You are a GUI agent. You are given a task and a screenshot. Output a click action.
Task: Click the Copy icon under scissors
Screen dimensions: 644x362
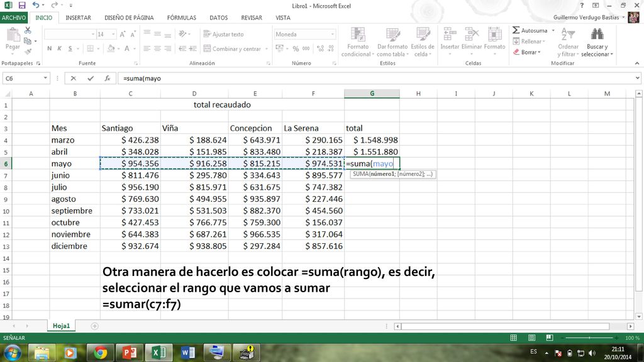click(28, 41)
